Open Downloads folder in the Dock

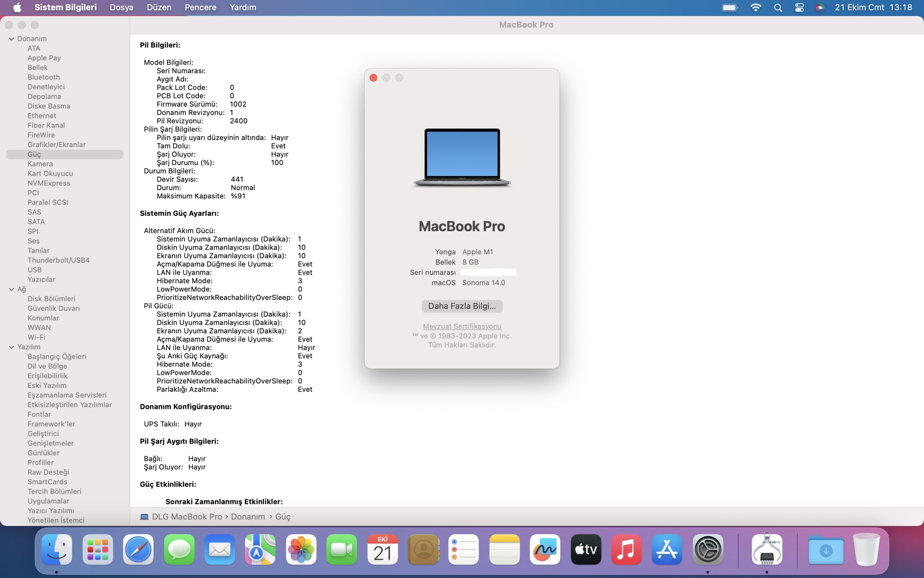pos(826,550)
